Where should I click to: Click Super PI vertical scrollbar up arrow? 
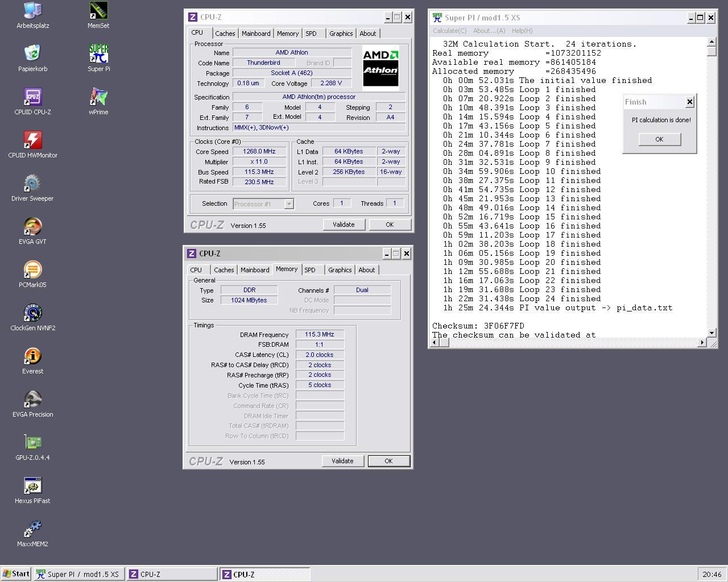point(712,41)
